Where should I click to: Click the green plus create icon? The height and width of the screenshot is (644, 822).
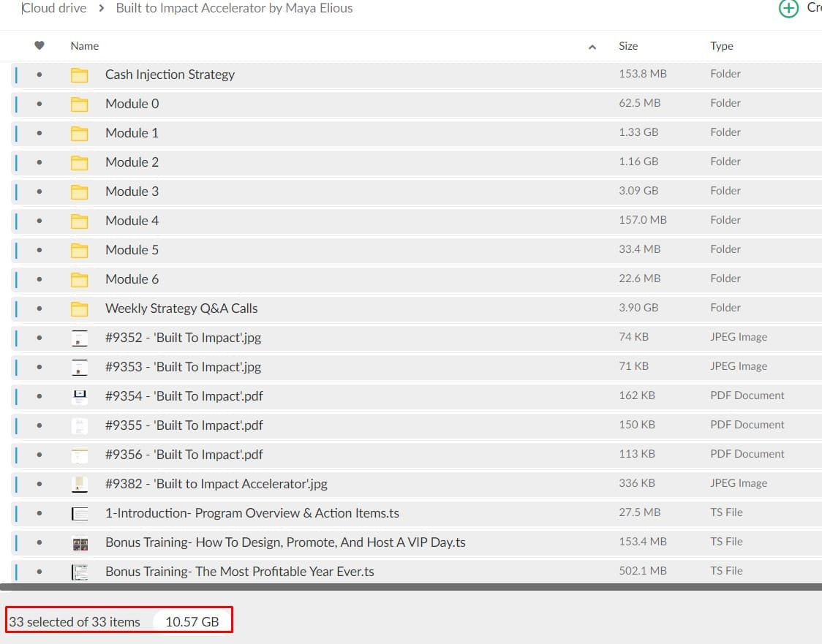tap(788, 9)
